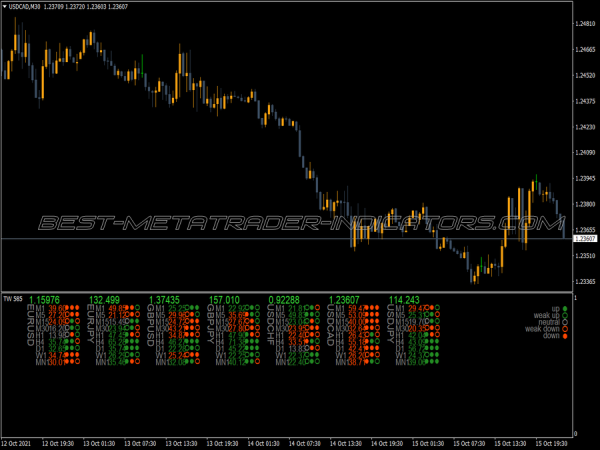Screen dimensions: 600x450
Task: Click the hollow orange 'weak down' legend circle
Action: [565, 329]
